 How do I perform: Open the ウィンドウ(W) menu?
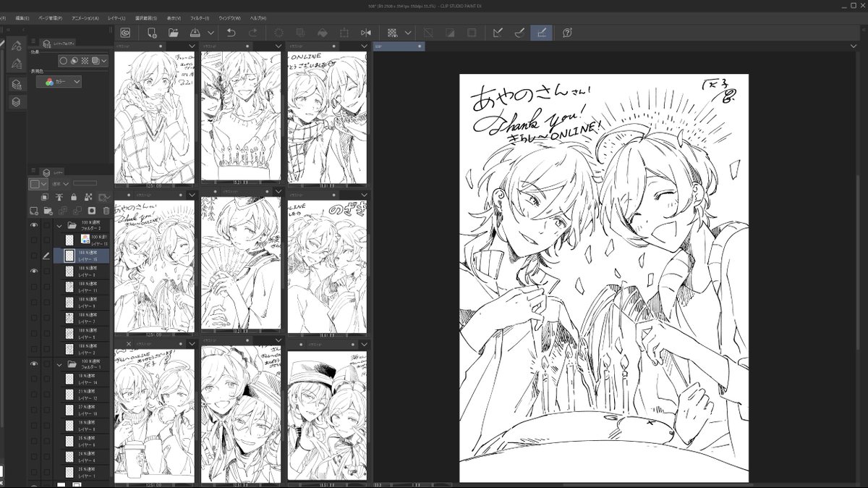[x=230, y=17]
